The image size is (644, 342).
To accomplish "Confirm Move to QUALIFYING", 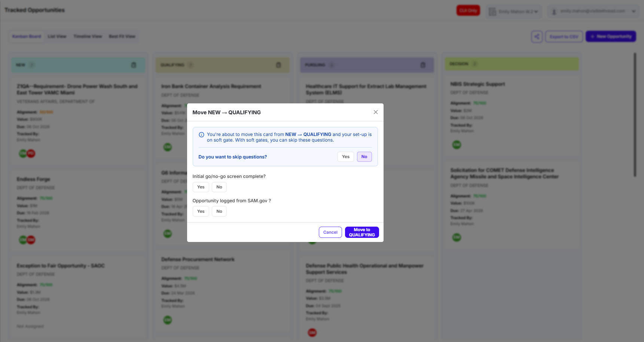I will pos(362,232).
